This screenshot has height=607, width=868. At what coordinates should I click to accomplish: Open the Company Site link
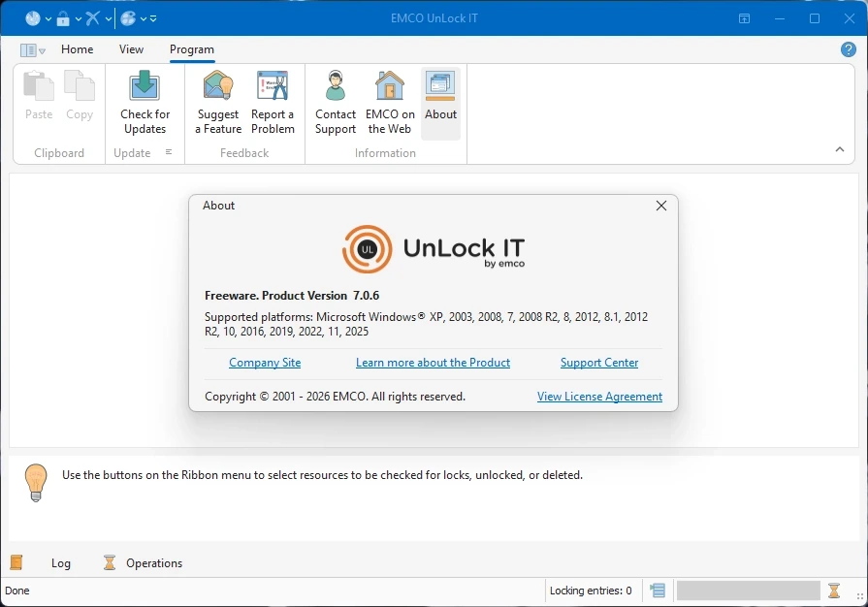point(265,363)
